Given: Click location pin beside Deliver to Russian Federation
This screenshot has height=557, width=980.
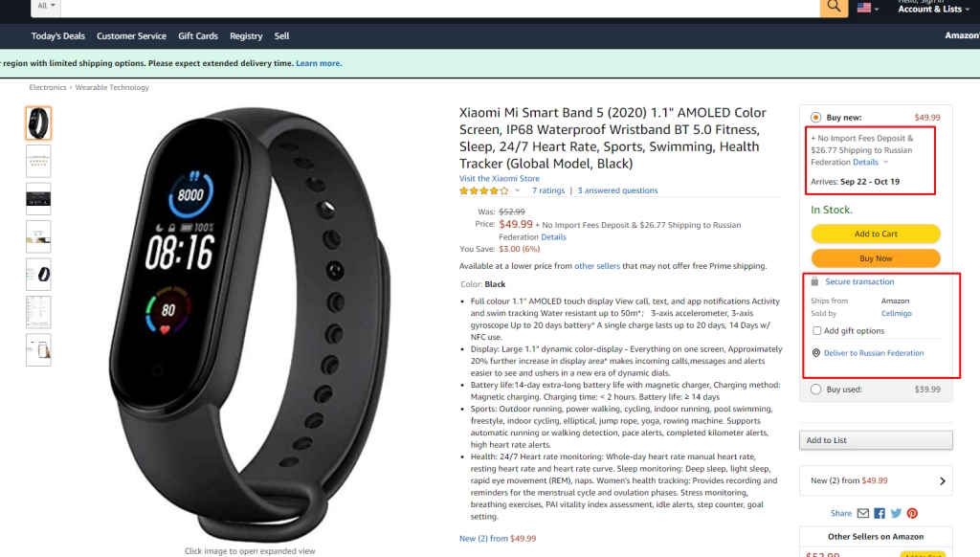Looking at the screenshot, I should click(x=815, y=352).
